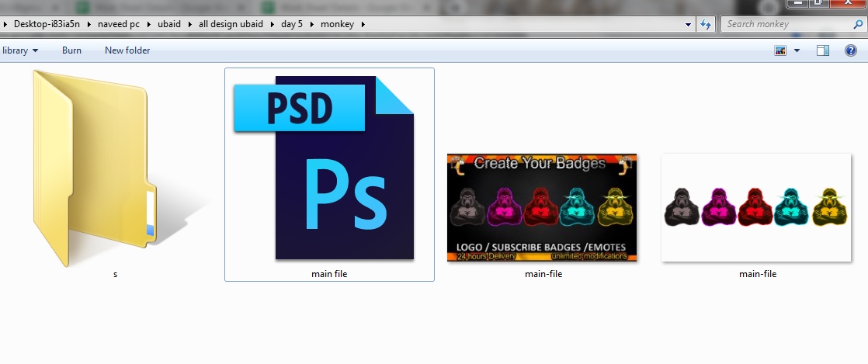Viewport: 868px width, 364px height.
Task: Expand the arrow after naveed pc breadcrumb
Action: tap(150, 24)
